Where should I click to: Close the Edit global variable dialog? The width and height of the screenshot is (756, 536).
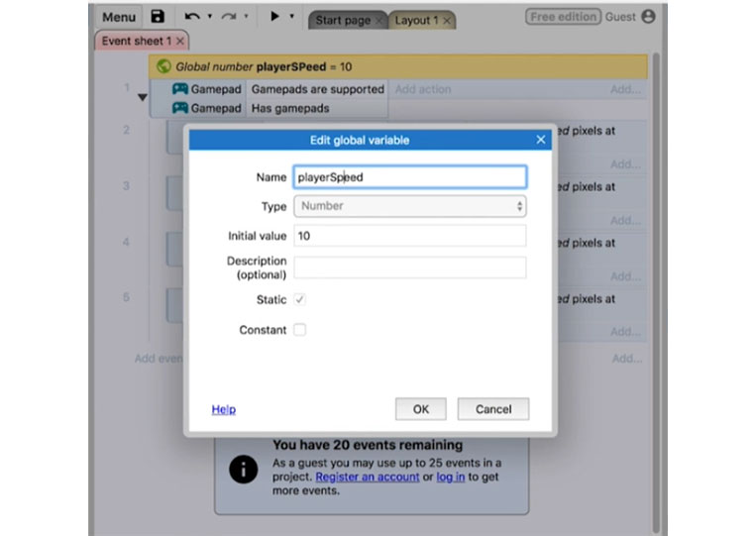[540, 140]
